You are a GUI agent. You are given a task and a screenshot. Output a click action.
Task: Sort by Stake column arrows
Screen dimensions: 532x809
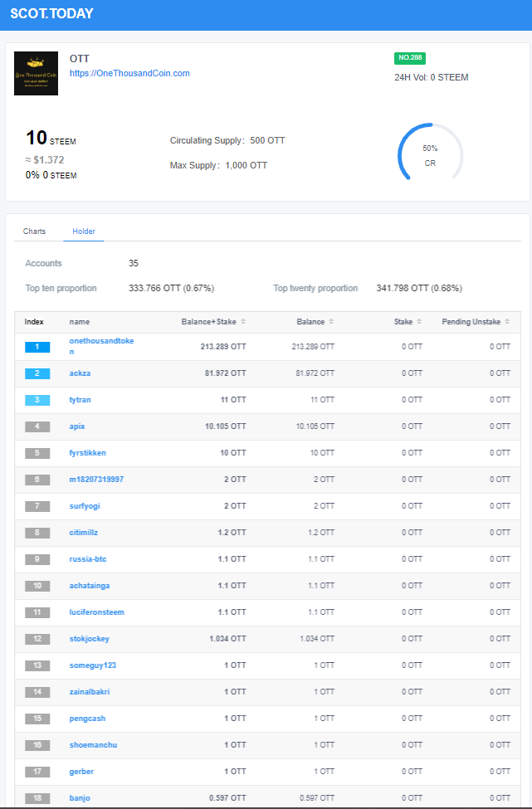419,322
